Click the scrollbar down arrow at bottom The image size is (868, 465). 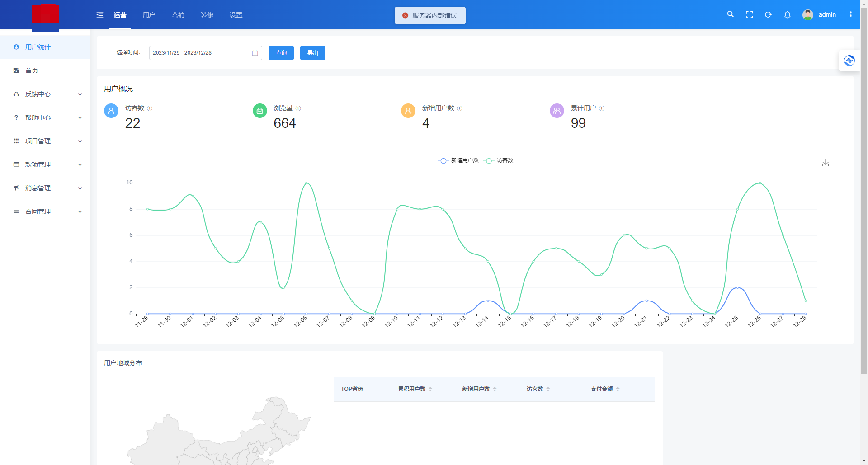point(864,461)
